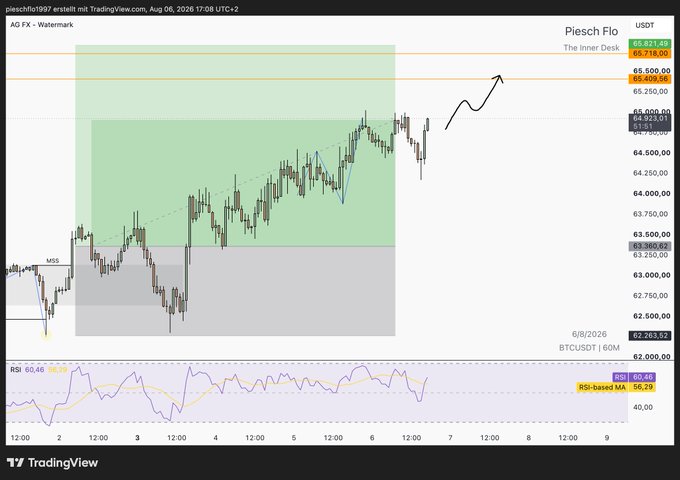Image resolution: width=680 pixels, height=480 pixels.
Task: Click the 63.500,00 price axis value
Action: point(651,235)
